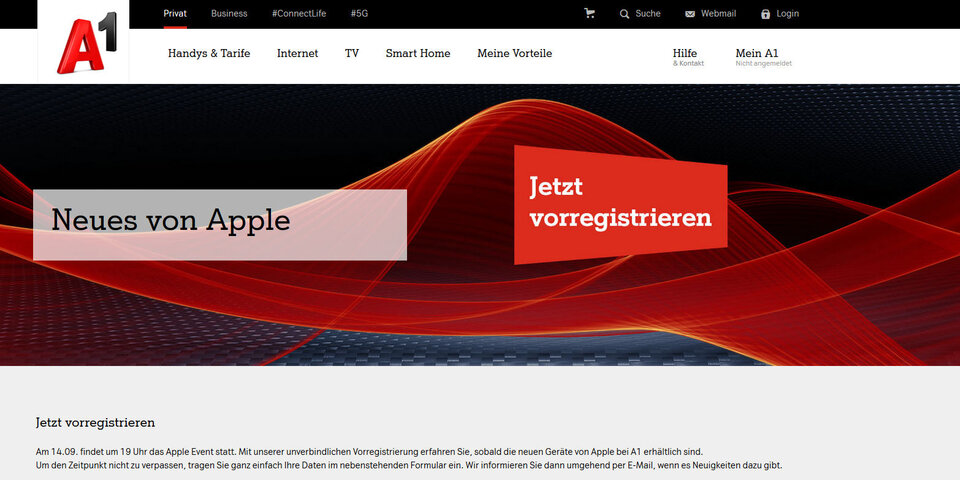Open the TV menu
960x480 pixels.
tap(352, 53)
